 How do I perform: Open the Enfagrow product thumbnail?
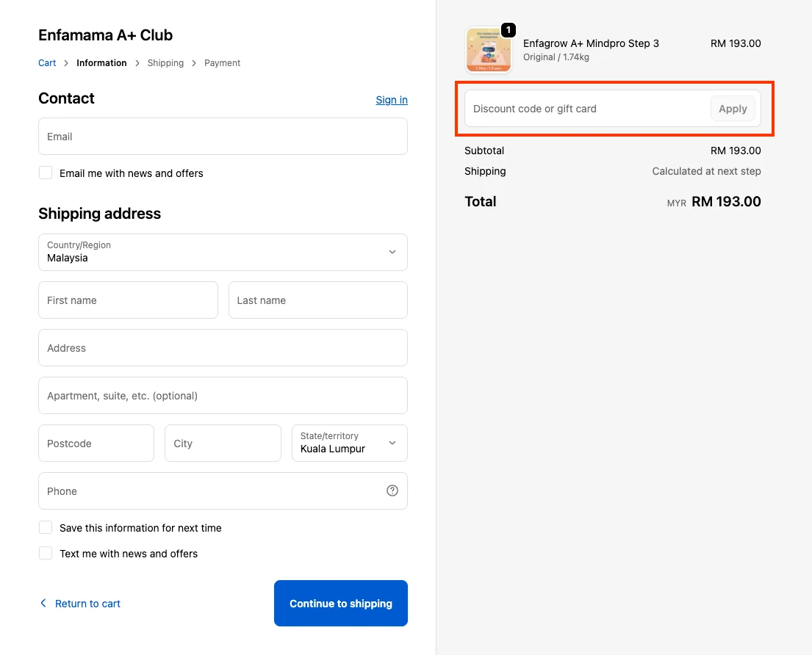pos(489,50)
